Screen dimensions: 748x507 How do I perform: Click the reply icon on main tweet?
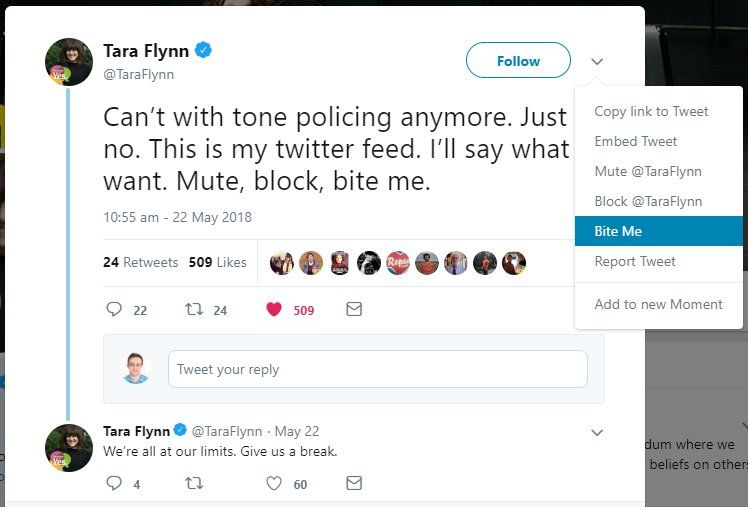pyautogui.click(x=114, y=309)
